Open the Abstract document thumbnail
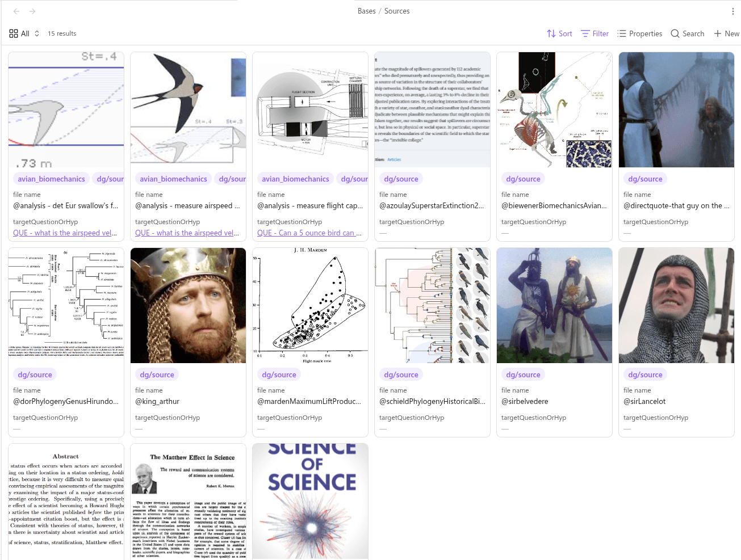This screenshot has height=560, width=741. (66, 502)
